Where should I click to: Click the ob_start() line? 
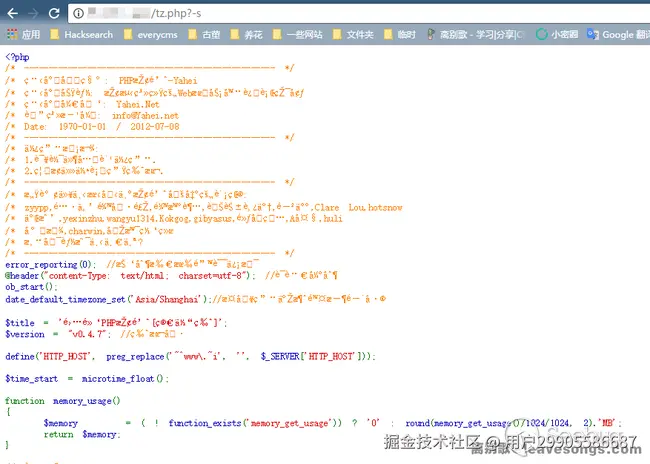point(32,287)
